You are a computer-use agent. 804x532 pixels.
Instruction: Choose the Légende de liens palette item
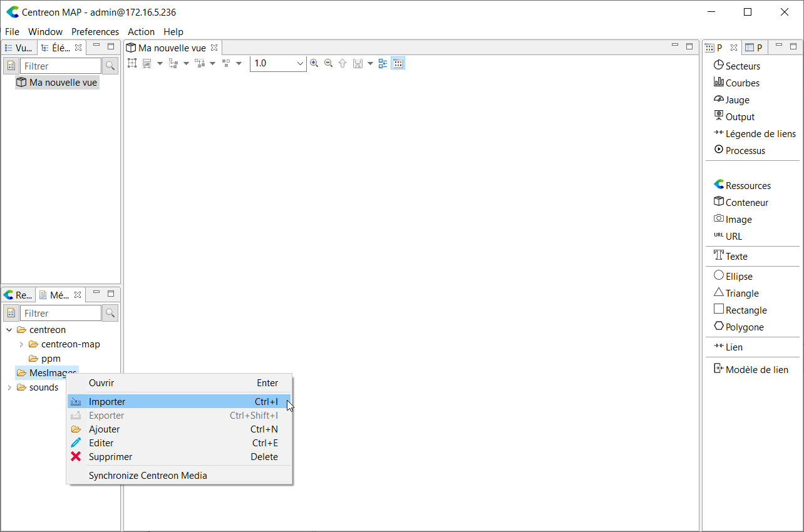click(760, 133)
